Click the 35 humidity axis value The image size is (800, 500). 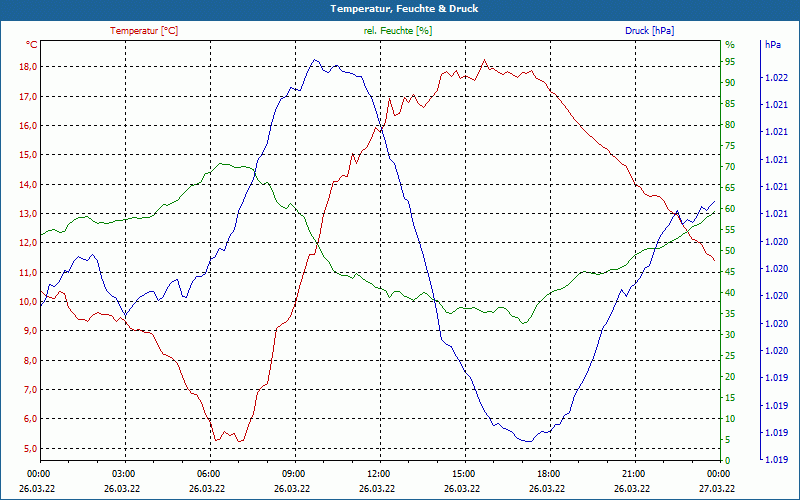730,314
